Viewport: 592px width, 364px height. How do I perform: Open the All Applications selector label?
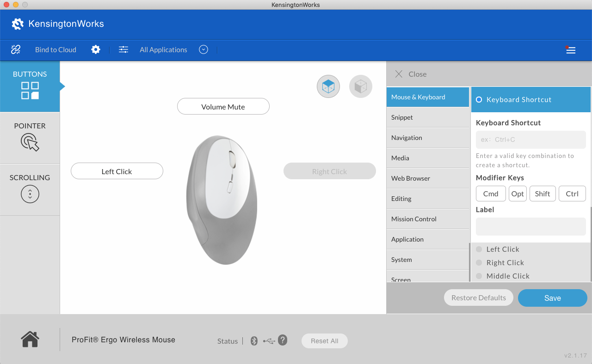click(x=163, y=49)
